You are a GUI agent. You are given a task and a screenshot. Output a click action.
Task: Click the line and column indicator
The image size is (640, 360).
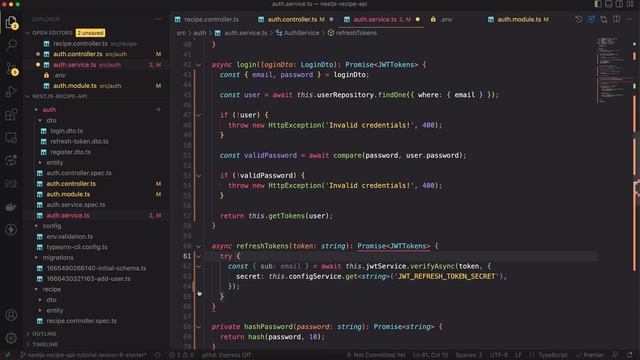[x=430, y=355]
